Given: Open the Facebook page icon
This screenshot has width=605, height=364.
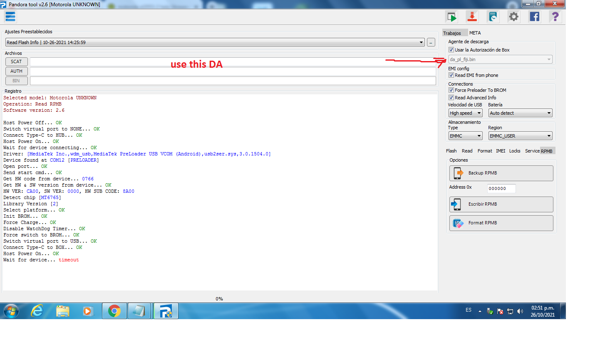Looking at the screenshot, I should 535,17.
